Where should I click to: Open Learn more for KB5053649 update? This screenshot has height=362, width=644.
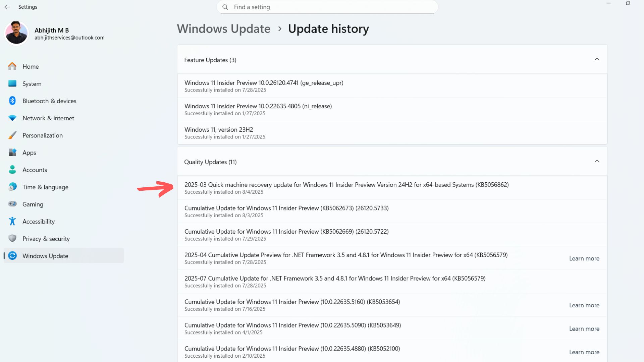click(584, 329)
